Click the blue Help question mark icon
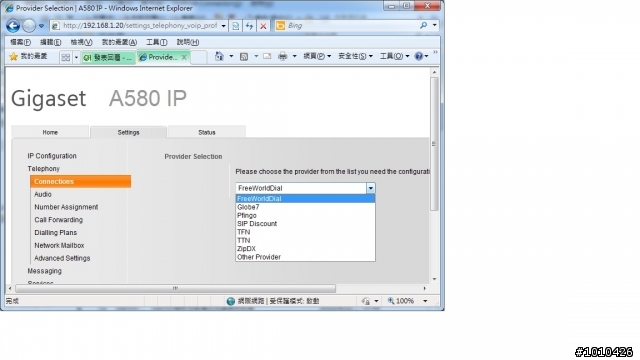 (x=419, y=56)
